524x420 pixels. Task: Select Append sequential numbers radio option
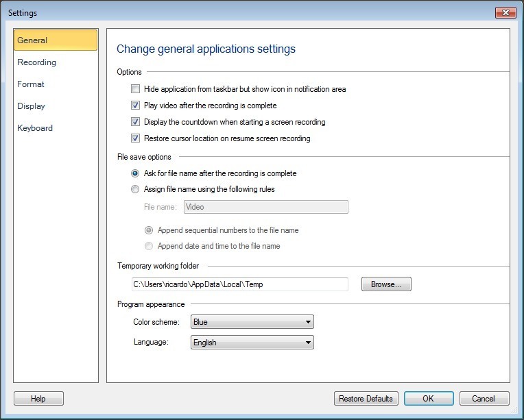point(149,230)
